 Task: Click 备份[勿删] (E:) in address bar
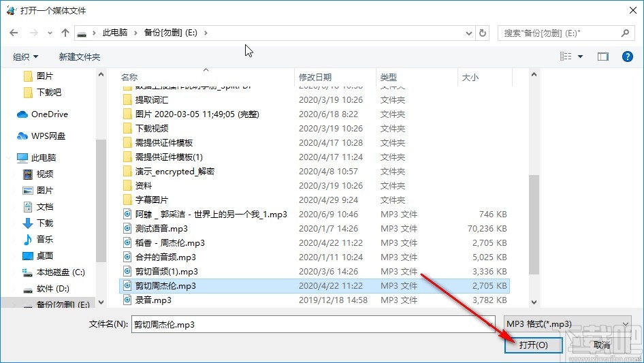170,33
